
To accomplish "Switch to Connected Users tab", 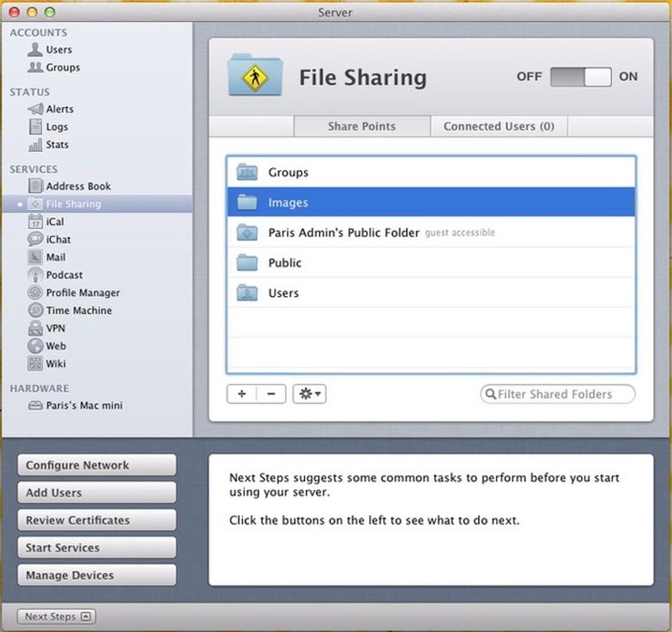I will click(x=499, y=126).
